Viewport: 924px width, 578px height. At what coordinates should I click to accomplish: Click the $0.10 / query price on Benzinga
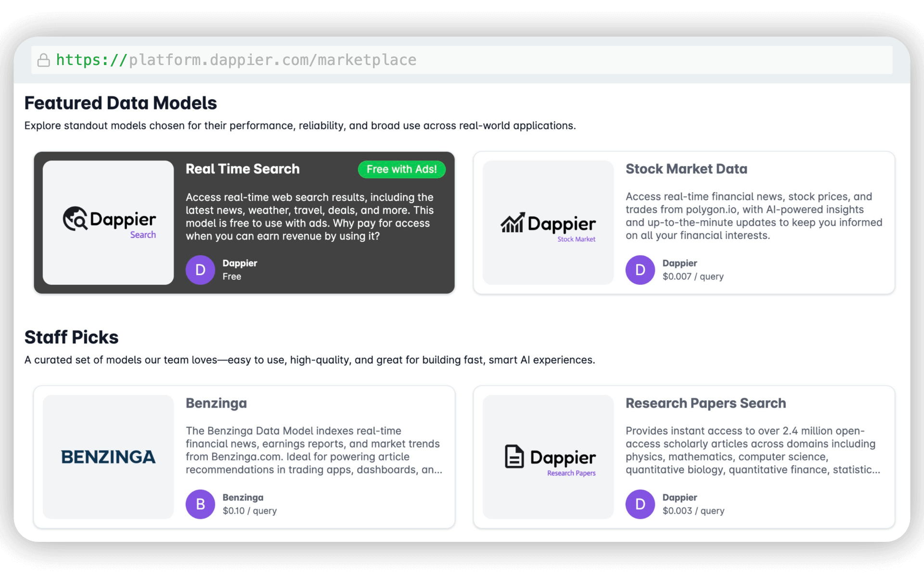click(x=249, y=511)
